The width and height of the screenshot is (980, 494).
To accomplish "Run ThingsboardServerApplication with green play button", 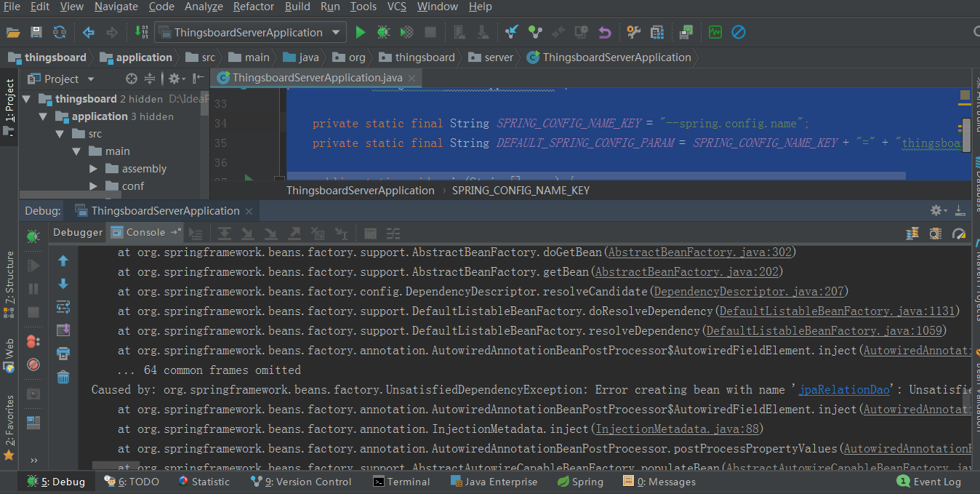I will click(x=360, y=32).
